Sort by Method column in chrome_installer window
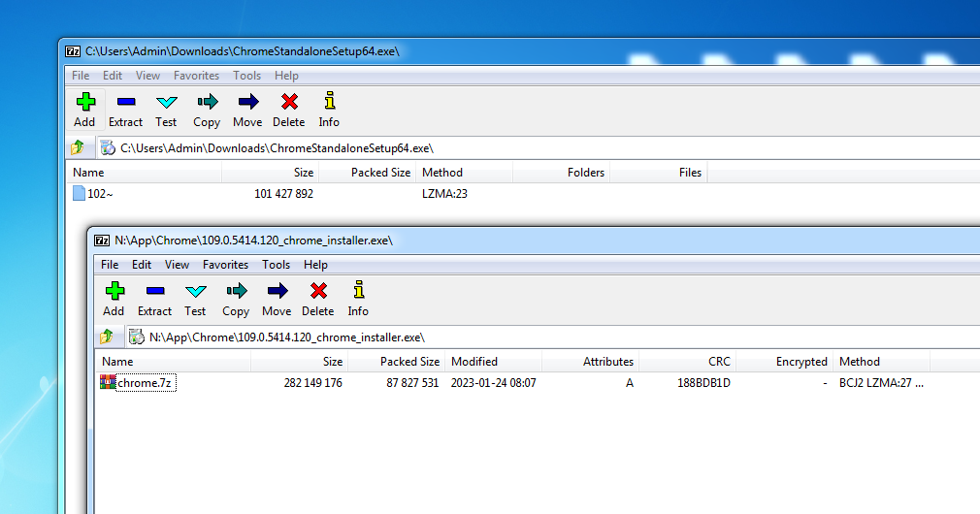Viewport: 980px width, 514px height. (881, 362)
